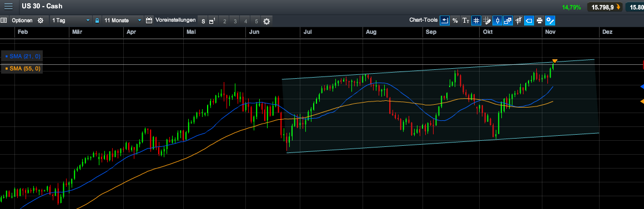644x209 pixels.
Task: Select the grid pencil drawing tool
Action: [487, 21]
